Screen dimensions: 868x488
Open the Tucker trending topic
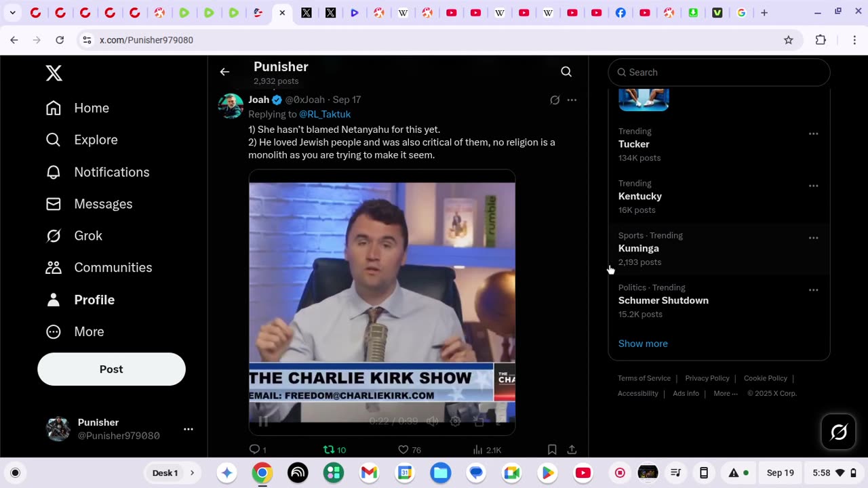click(719, 144)
